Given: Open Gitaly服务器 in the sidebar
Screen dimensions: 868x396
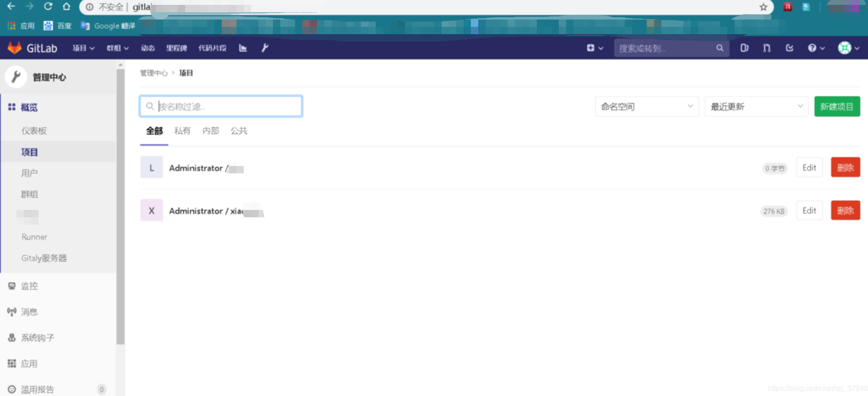Looking at the screenshot, I should (44, 258).
